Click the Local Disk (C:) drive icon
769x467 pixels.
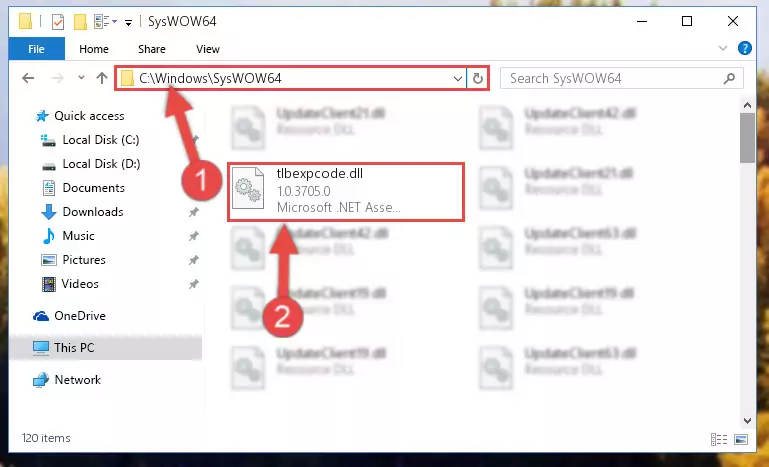48,141
